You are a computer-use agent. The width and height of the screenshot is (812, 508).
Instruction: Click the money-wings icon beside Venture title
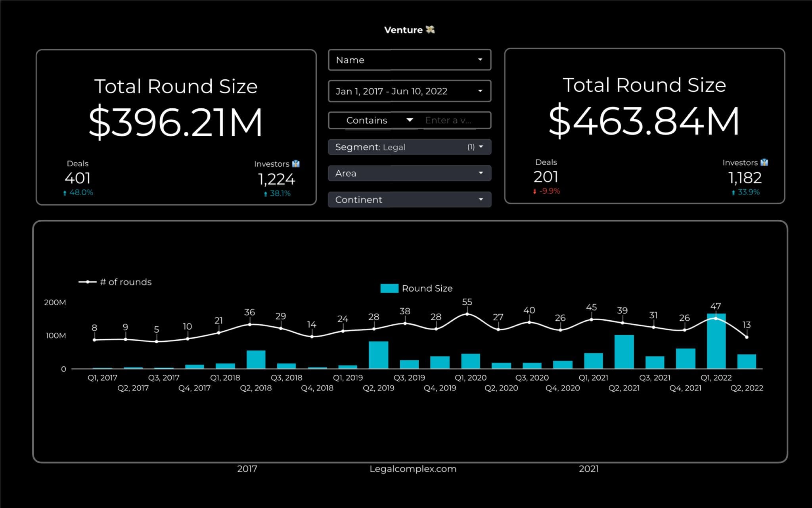(430, 30)
